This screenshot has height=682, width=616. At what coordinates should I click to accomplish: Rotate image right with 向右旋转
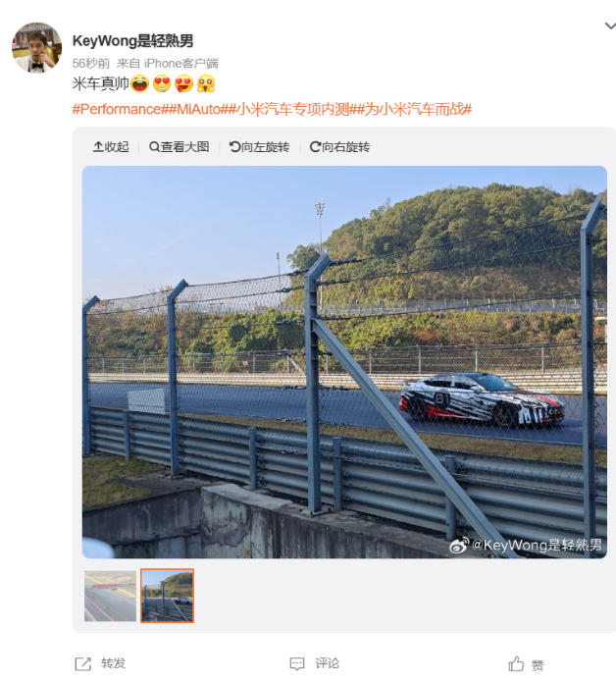(339, 147)
